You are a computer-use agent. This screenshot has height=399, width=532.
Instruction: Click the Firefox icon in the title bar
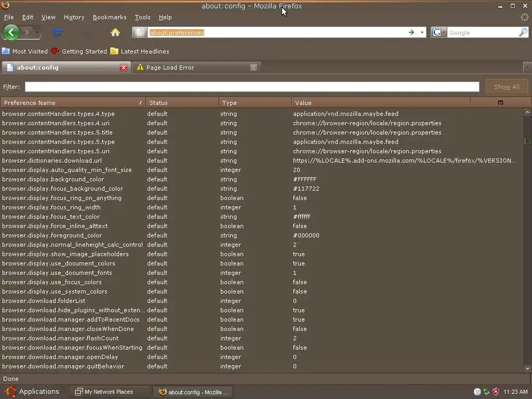pos(5,5)
